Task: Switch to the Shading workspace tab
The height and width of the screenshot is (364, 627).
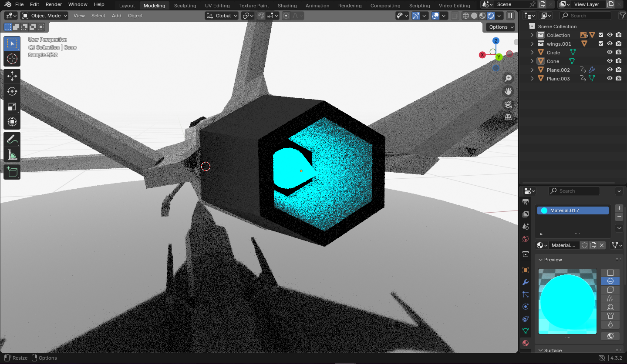Action: pos(287,6)
